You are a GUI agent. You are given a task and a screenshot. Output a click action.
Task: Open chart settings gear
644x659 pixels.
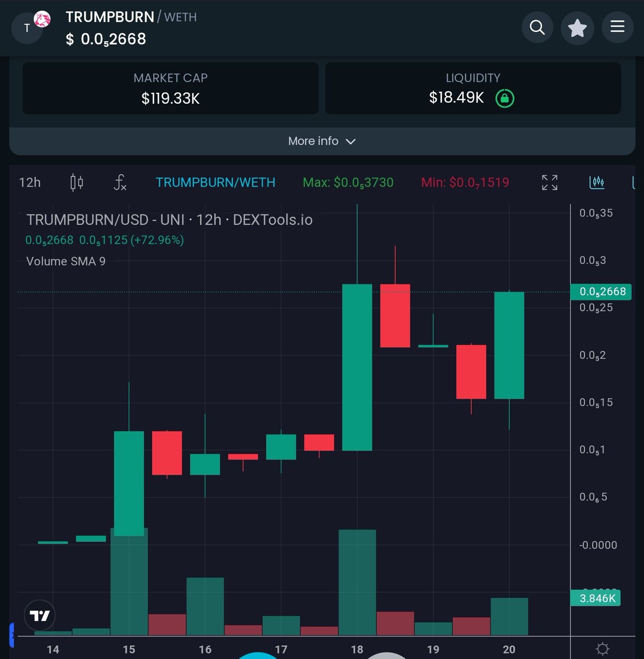603,649
